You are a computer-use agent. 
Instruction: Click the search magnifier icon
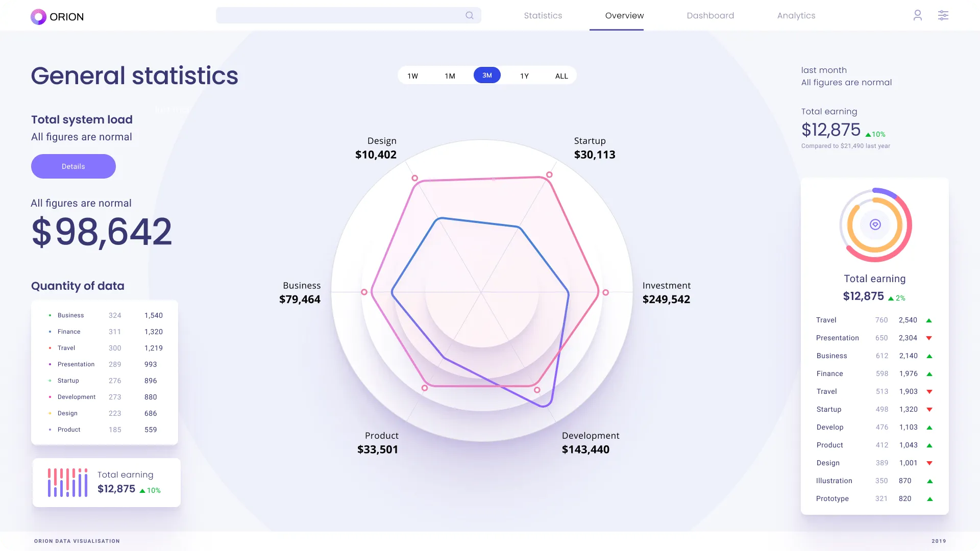click(469, 15)
